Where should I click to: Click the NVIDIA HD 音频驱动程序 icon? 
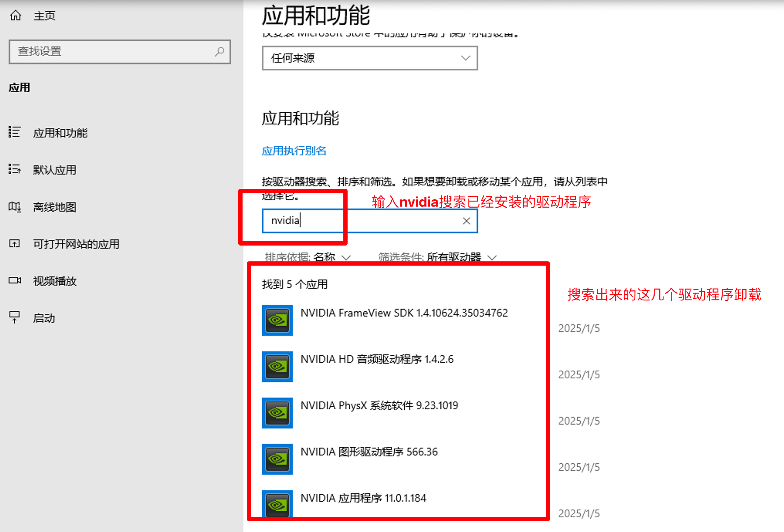pos(277,367)
